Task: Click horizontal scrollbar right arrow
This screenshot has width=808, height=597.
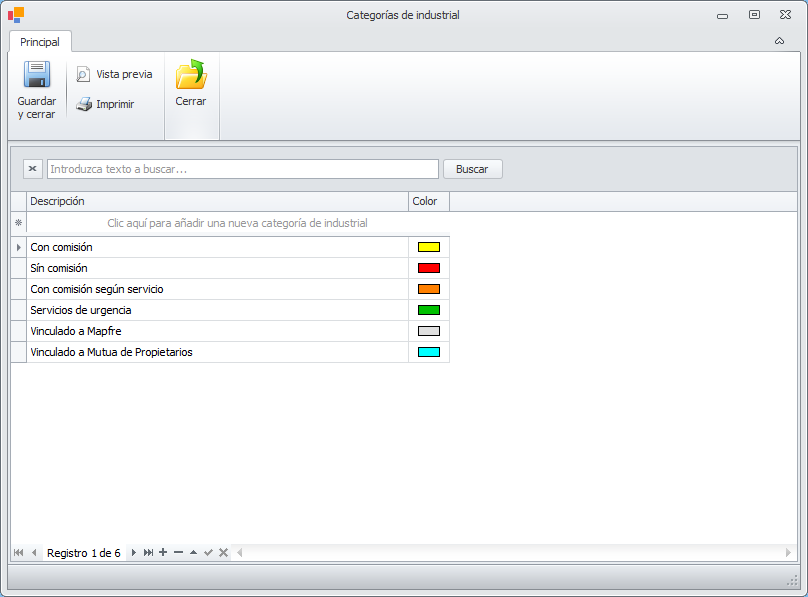Action: click(x=788, y=553)
